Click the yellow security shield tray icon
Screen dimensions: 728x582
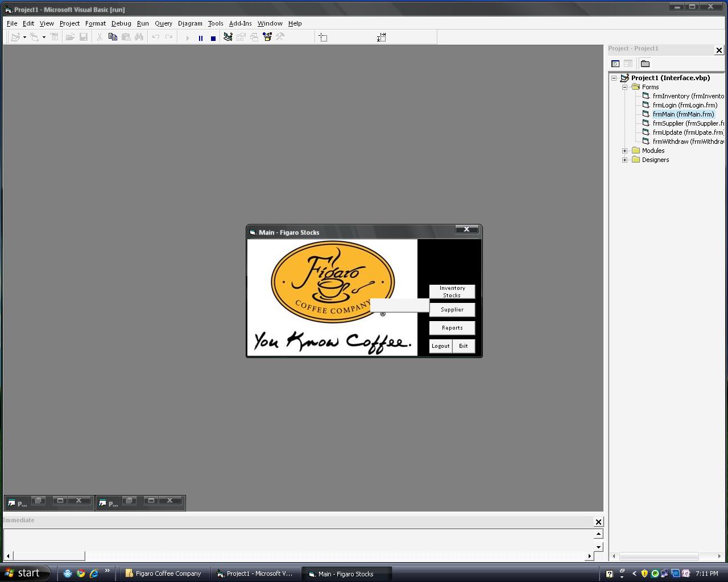click(644, 573)
